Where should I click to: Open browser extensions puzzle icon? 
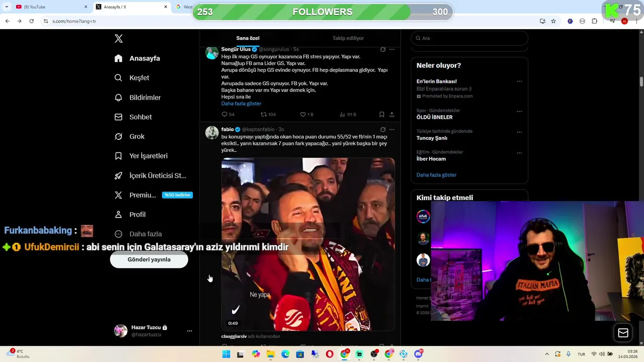594,21
